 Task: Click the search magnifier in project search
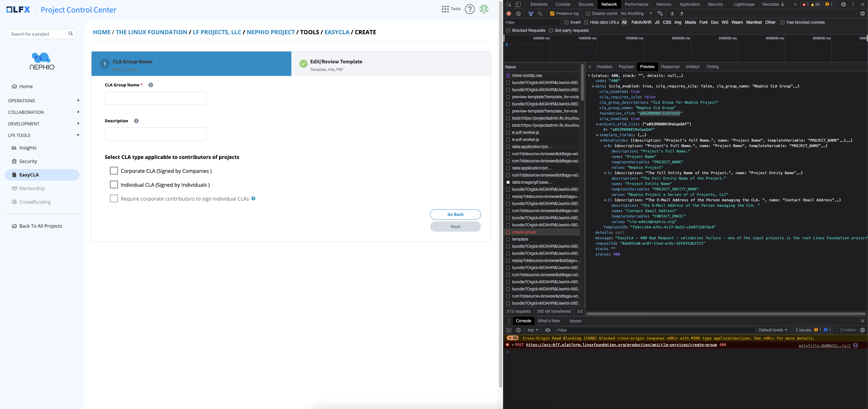[x=71, y=34]
